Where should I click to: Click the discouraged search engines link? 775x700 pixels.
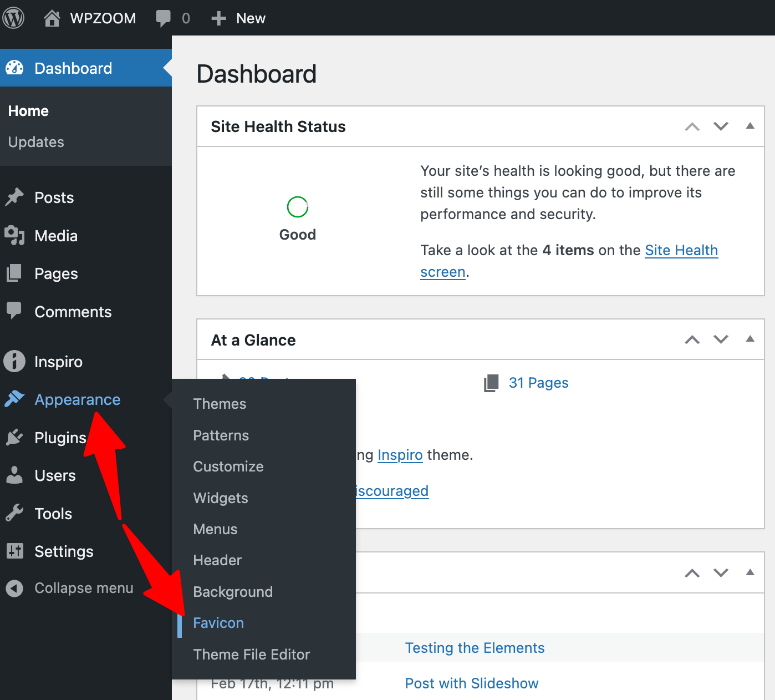coord(392,491)
